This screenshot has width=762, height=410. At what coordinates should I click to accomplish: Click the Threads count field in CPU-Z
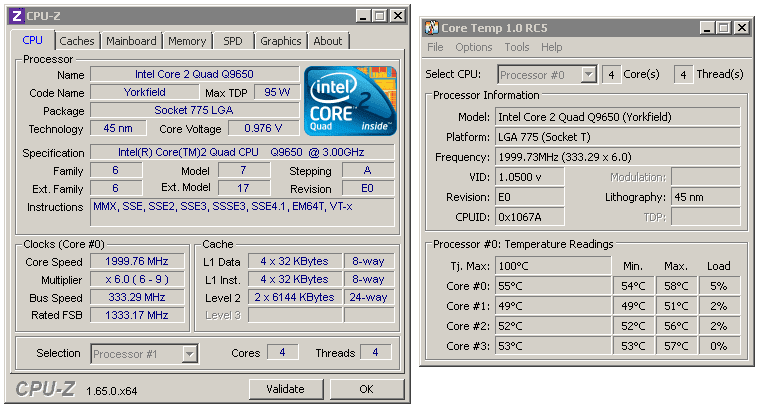375,352
